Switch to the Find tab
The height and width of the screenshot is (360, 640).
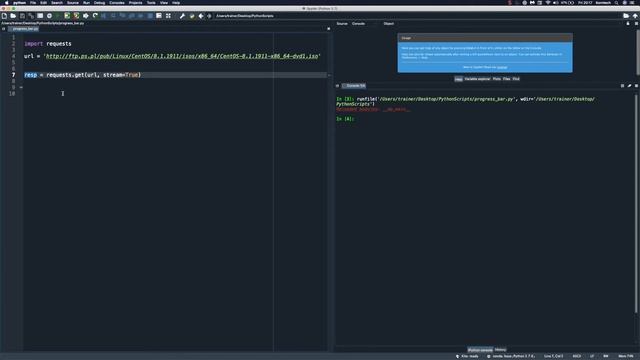[x=516, y=79]
